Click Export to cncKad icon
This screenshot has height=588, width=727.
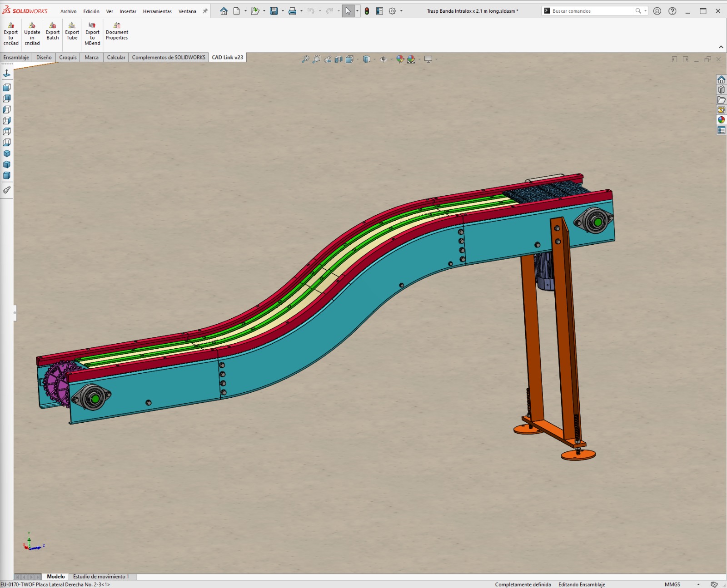(11, 34)
